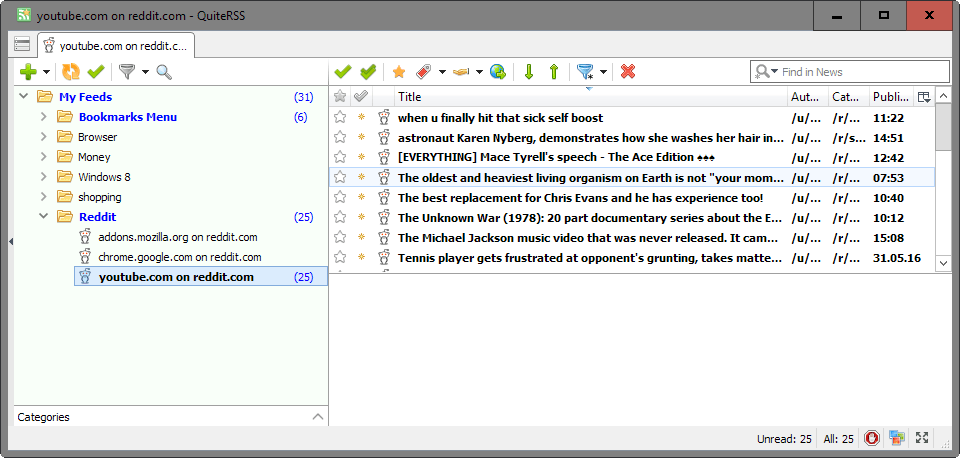Viewport: 960px width, 458px height.
Task: Collapse the Reddit folder
Action: coord(43,217)
